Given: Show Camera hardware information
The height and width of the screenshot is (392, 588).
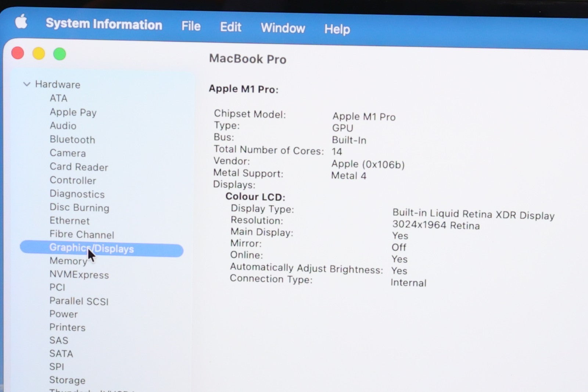Looking at the screenshot, I should 68,153.
